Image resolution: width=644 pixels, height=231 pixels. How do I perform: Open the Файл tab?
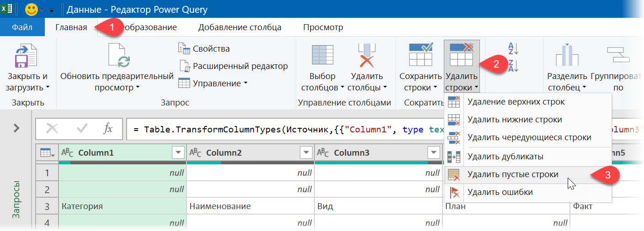[22, 27]
